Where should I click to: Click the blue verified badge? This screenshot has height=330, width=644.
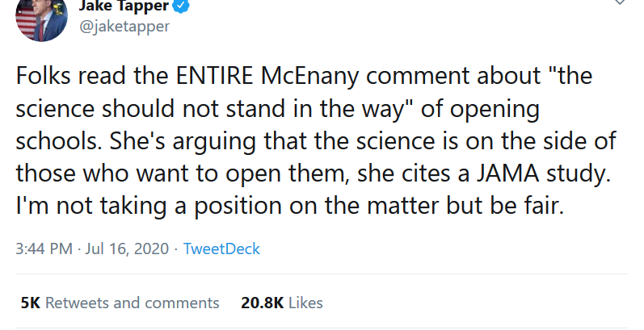point(183,6)
